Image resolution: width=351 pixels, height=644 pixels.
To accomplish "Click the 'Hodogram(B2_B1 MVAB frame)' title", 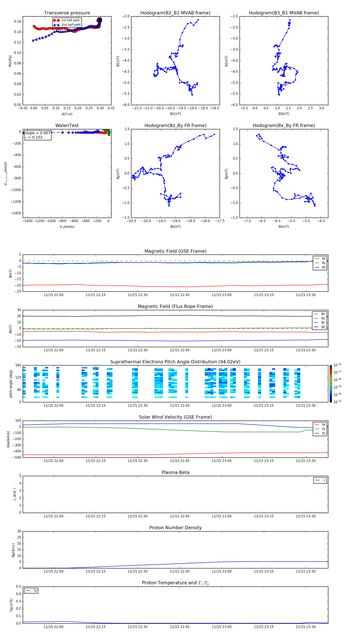I will pyautogui.click(x=175, y=13).
